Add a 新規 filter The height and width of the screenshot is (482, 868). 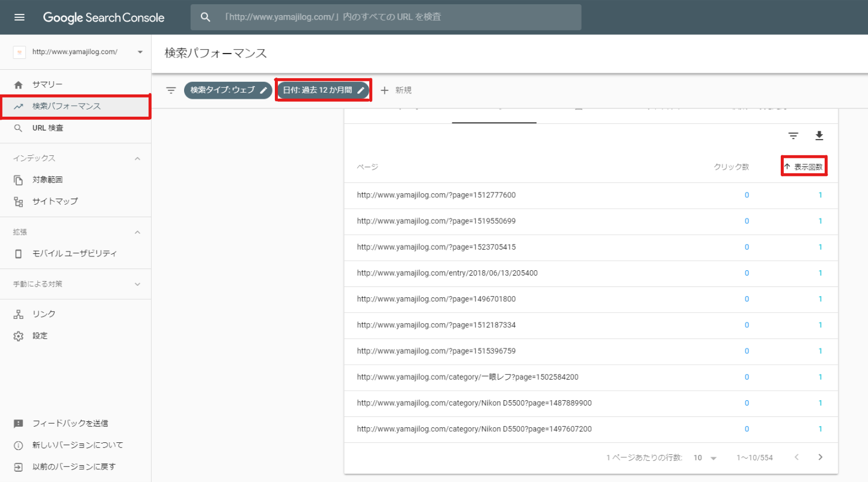coord(396,90)
